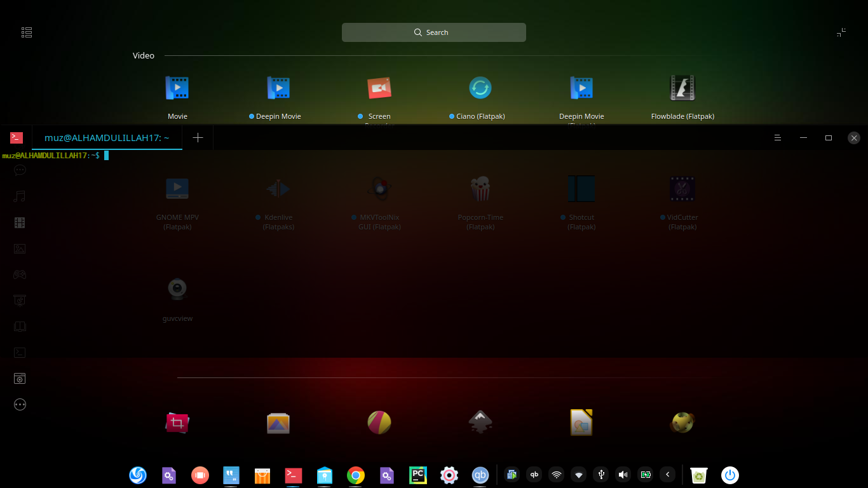Expand the Others category via the ellipsis icon

click(19, 404)
